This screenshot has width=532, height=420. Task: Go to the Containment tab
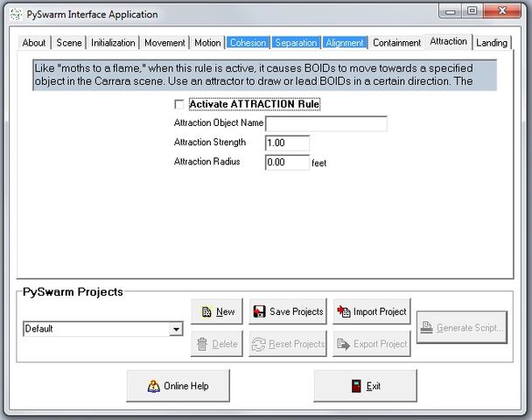click(396, 43)
